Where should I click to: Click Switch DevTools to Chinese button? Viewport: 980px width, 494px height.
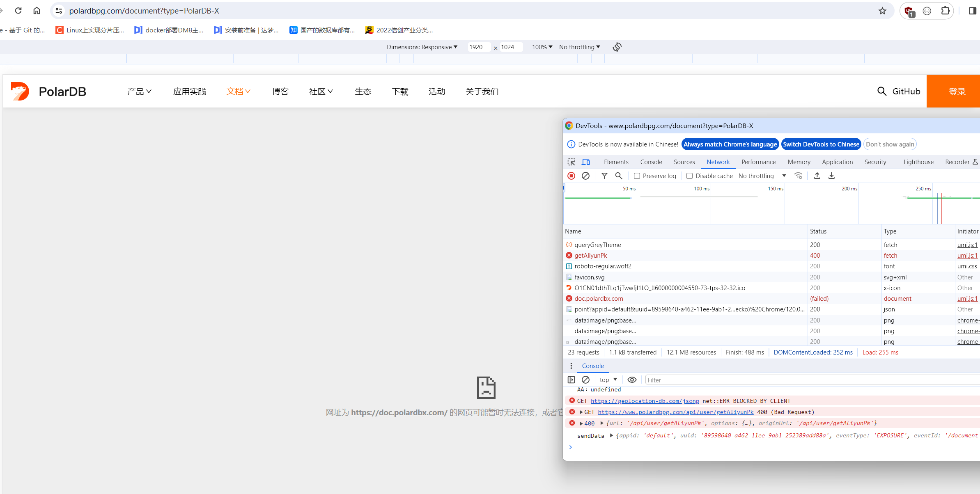coord(821,144)
